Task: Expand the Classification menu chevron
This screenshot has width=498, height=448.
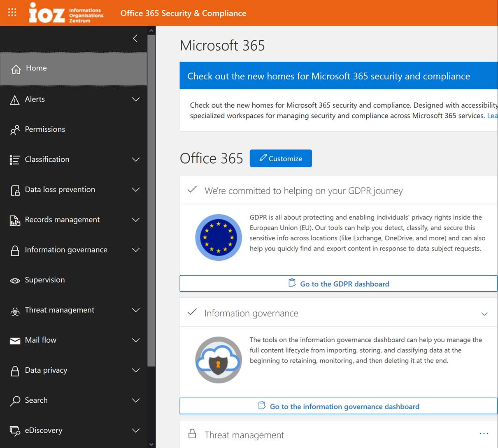Action: (x=136, y=160)
